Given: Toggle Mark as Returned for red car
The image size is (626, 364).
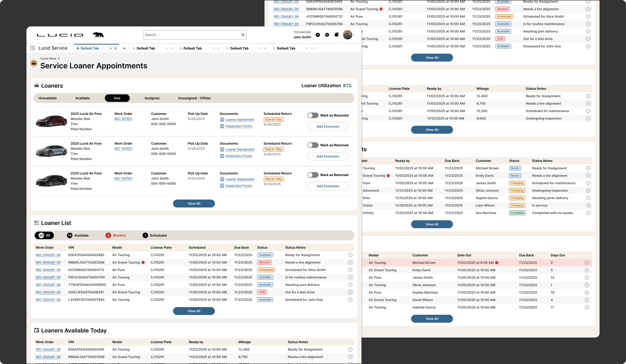Looking at the screenshot, I should 313,115.
